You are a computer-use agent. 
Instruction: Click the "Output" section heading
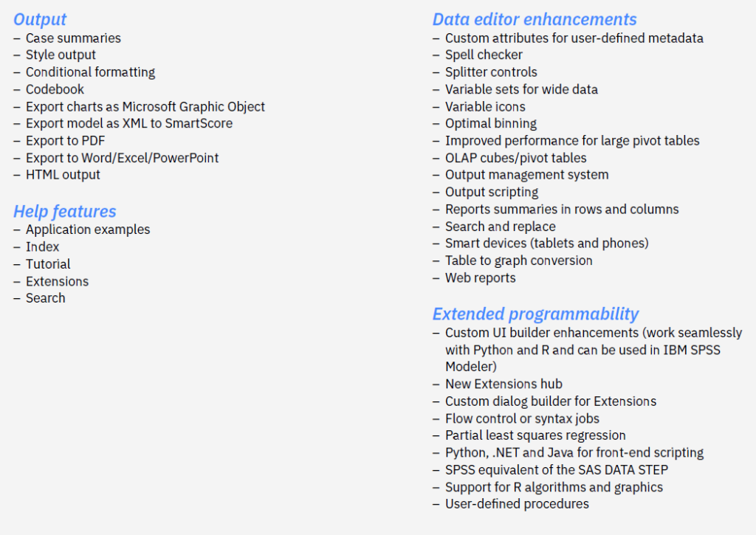(x=40, y=20)
